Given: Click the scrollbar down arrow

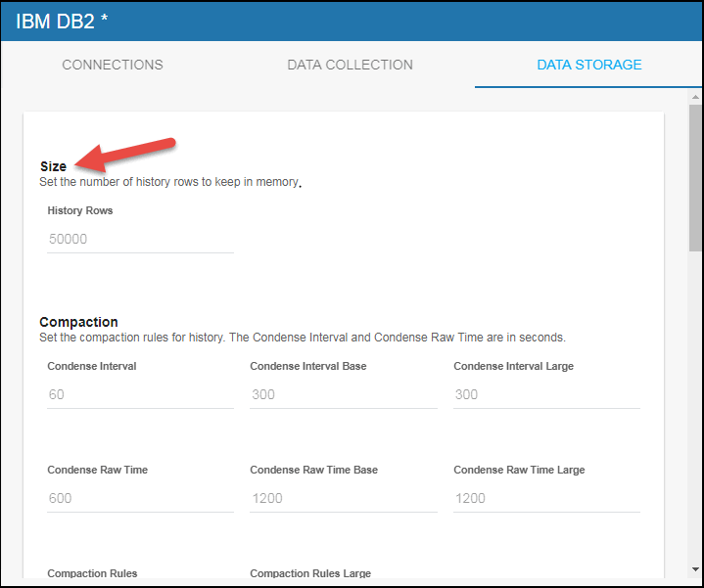Looking at the screenshot, I should (694, 570).
